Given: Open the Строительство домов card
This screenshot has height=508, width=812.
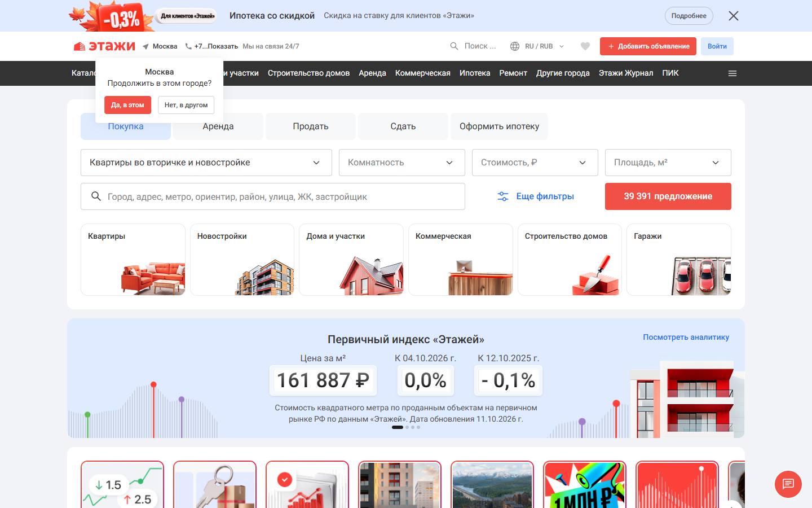Looking at the screenshot, I should 570,260.
